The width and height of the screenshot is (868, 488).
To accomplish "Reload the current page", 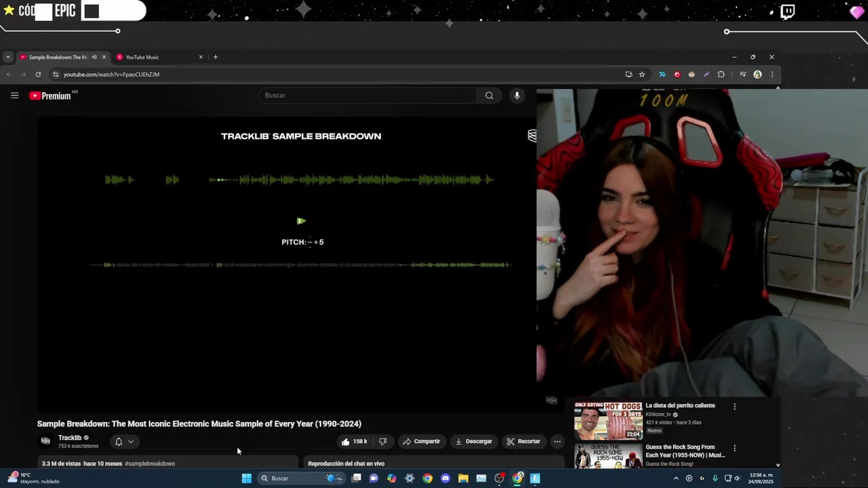I will click(38, 75).
